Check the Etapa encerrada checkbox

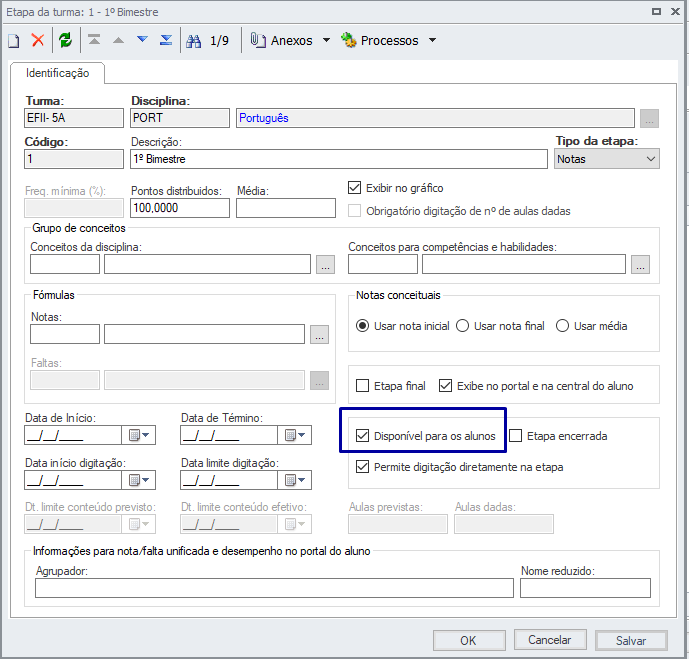coord(515,436)
